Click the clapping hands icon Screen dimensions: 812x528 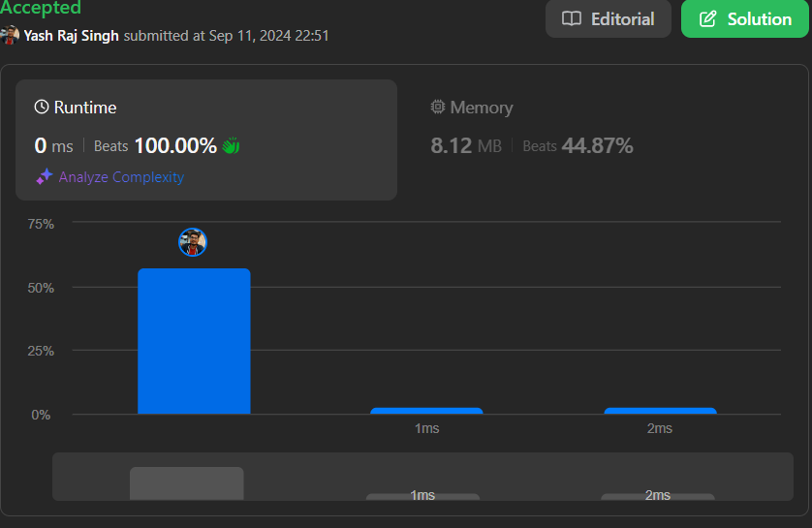231,146
